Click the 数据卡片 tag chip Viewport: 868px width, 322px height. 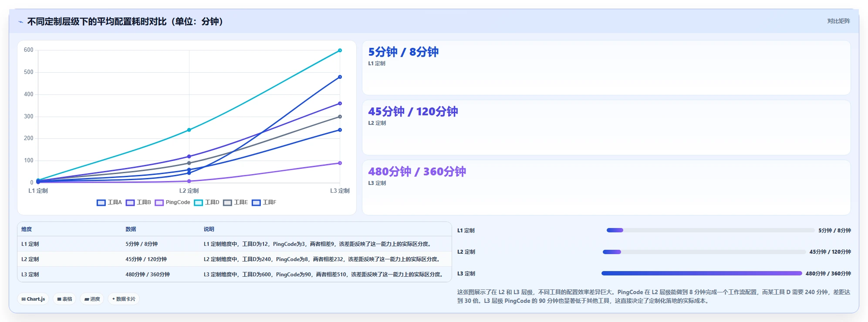click(124, 299)
